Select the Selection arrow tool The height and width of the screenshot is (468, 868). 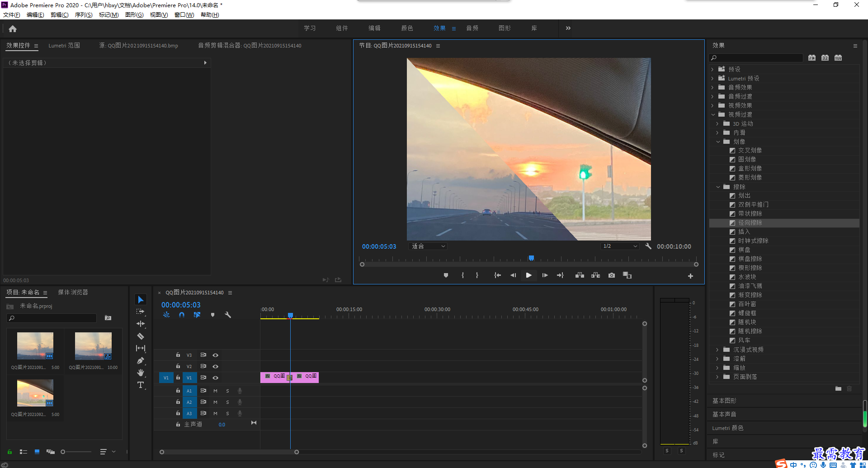141,300
